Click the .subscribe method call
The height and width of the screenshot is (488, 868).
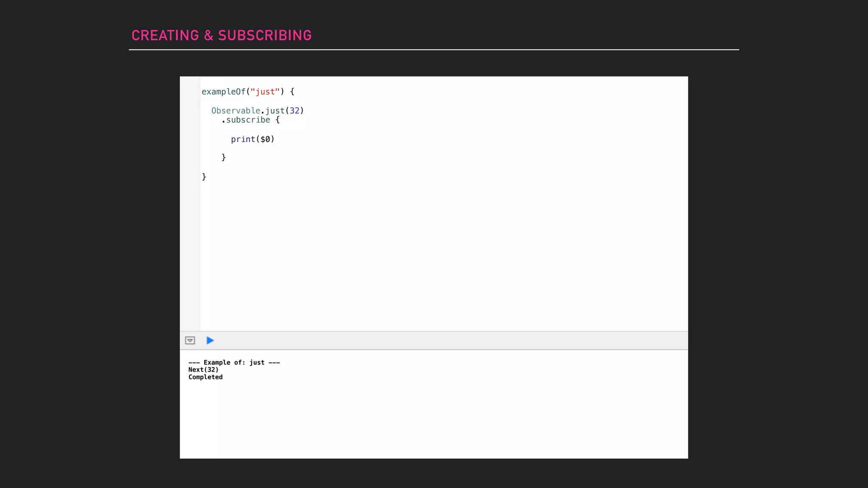246,120
